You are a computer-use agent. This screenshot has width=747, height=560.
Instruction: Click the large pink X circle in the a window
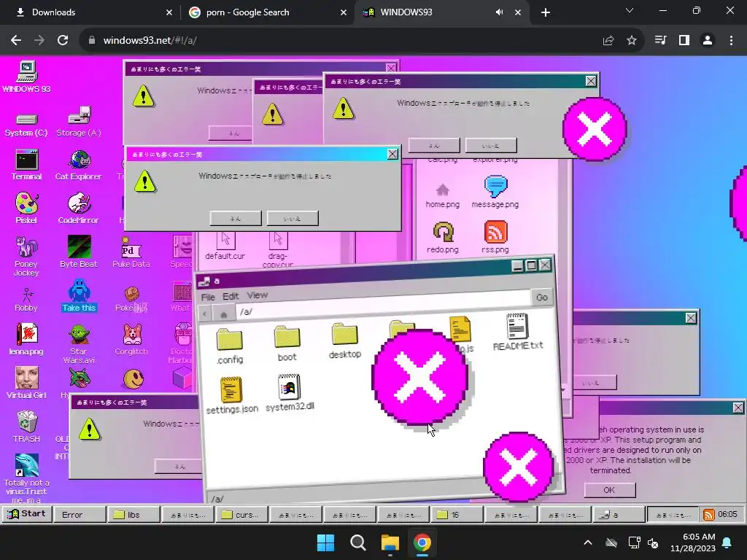(419, 377)
